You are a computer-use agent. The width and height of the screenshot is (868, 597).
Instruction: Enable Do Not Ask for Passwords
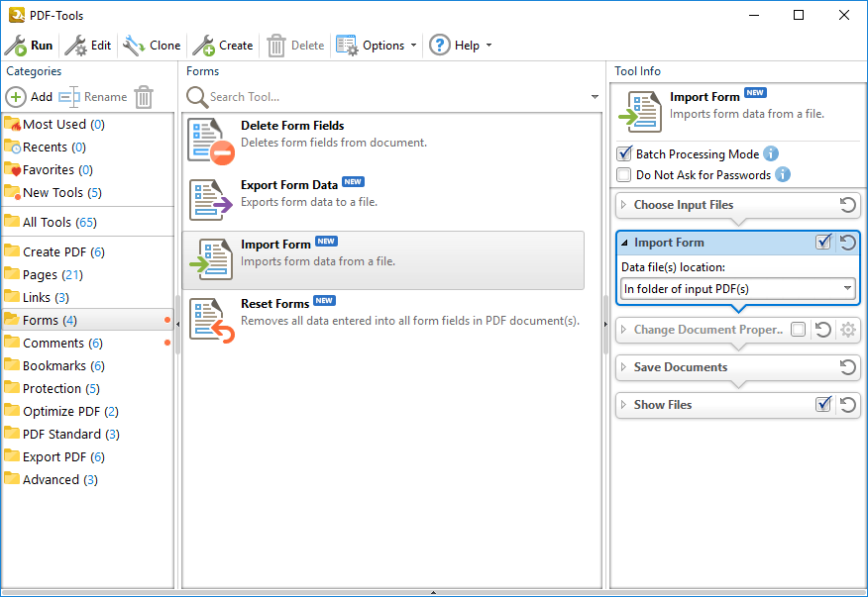[624, 175]
